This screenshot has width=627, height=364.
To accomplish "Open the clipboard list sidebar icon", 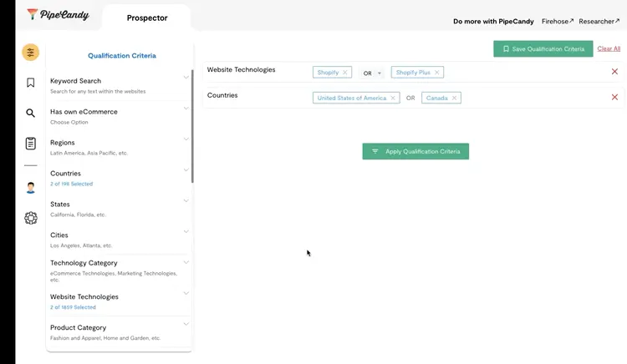I will 31,144.
